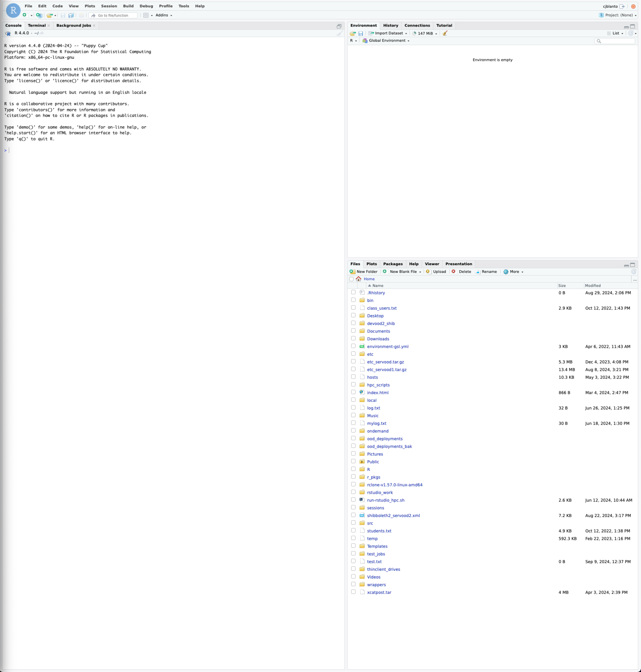
Task: Tick the checkbox for environment-gsl.yml
Action: [x=353, y=346]
